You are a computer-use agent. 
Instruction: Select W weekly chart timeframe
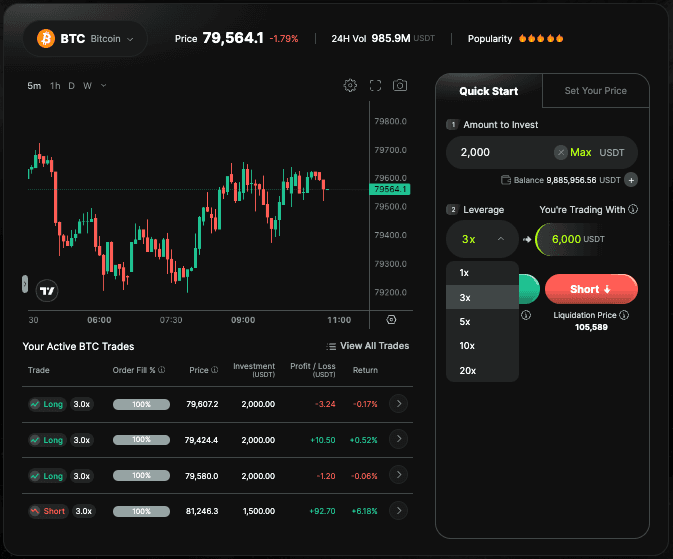(x=88, y=85)
